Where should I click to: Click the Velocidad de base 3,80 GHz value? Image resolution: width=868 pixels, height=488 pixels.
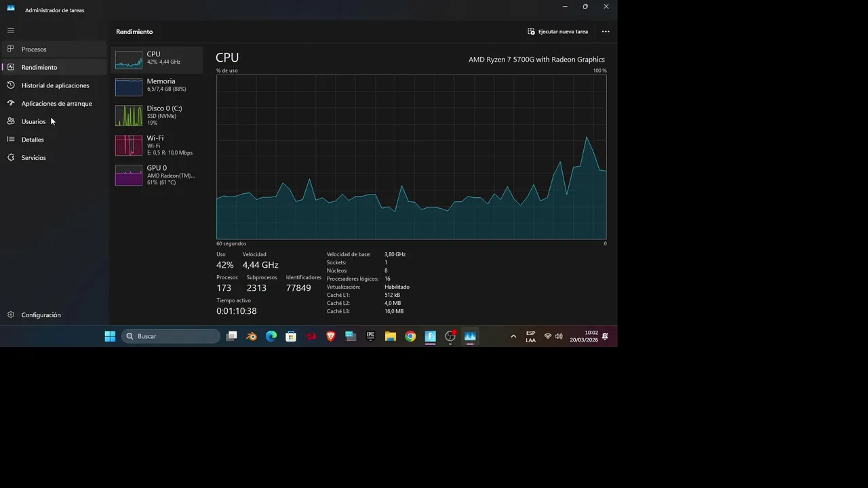click(x=395, y=254)
